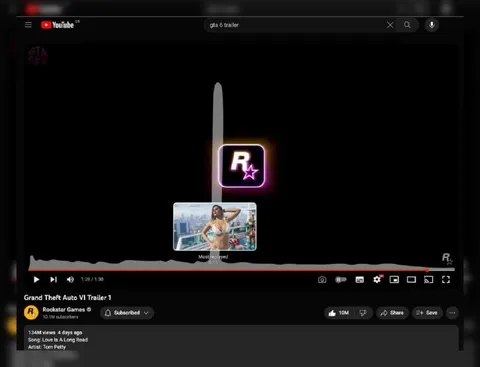Viewport: 480px width, 367px height.
Task: Like the video with 10M thumbs-up
Action: 339,313
